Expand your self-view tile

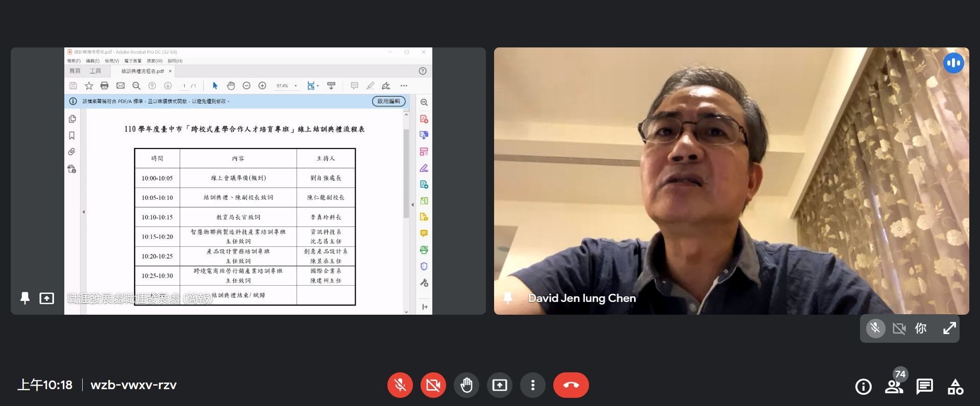949,328
